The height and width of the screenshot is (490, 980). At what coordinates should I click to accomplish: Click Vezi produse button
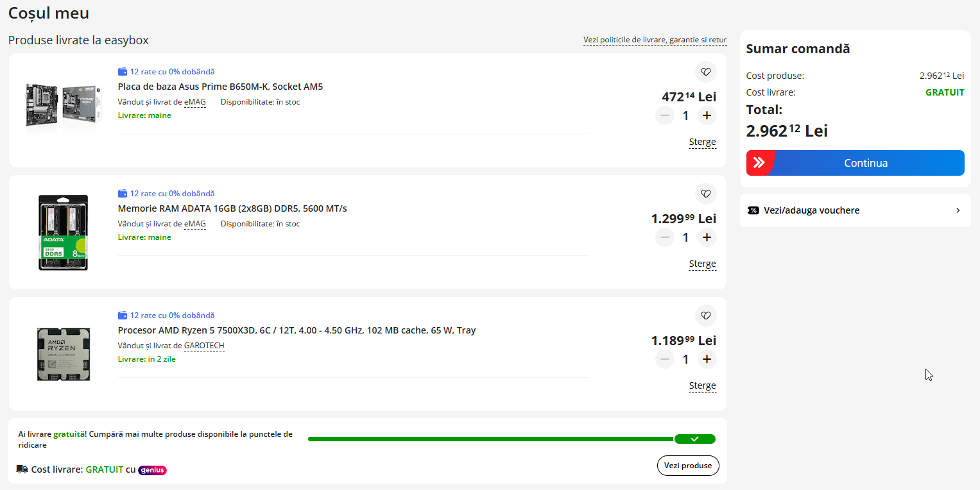tap(688, 466)
